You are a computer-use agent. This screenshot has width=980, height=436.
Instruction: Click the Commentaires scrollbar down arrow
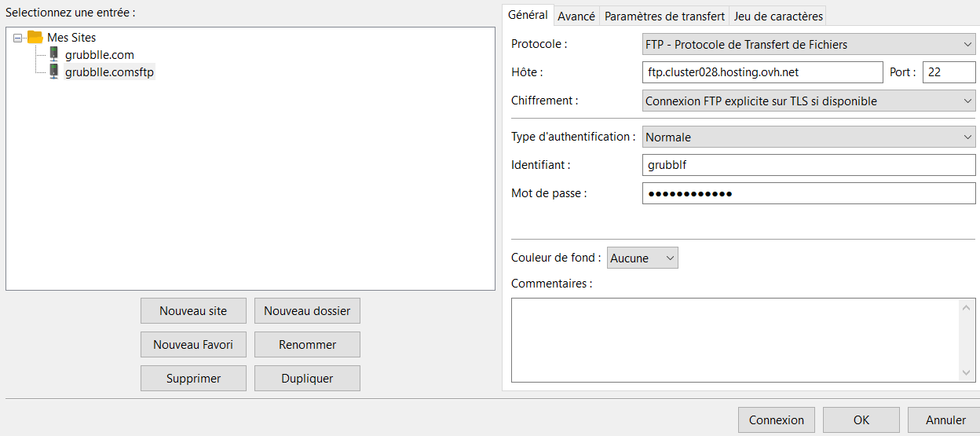967,373
